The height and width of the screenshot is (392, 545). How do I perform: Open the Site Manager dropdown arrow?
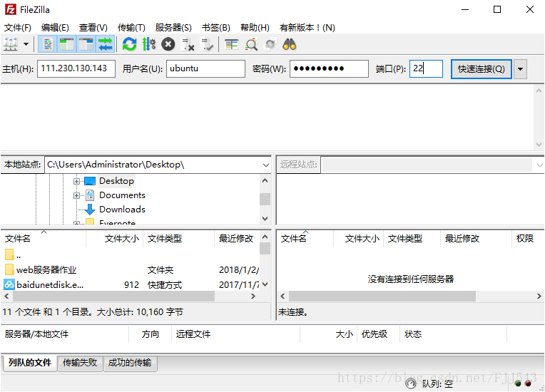(x=26, y=44)
